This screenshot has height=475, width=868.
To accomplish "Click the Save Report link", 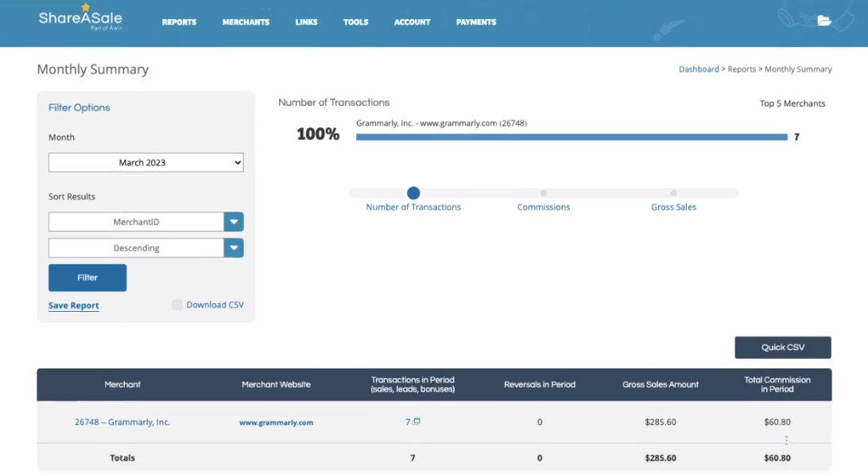I will click(74, 306).
